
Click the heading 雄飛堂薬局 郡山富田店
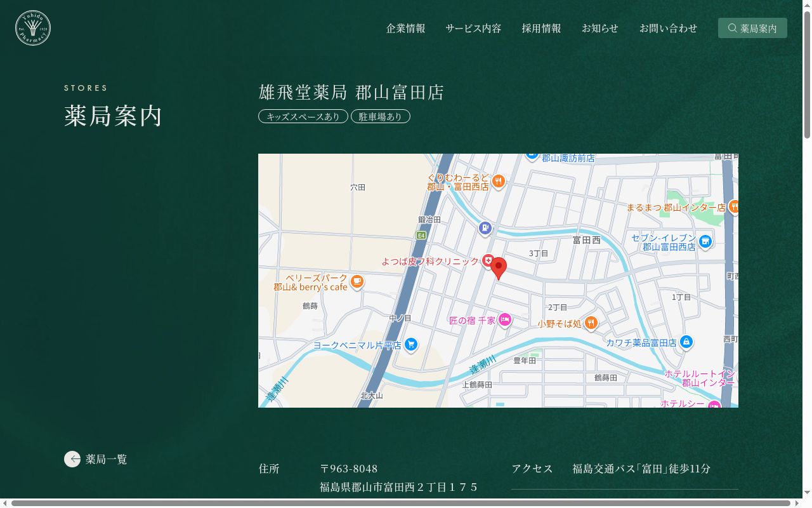(351, 92)
